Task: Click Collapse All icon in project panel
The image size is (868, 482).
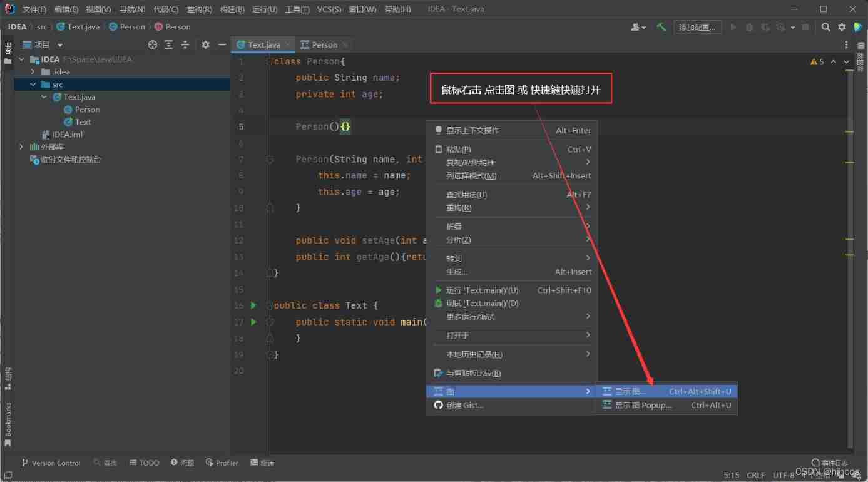Action: 185,44
